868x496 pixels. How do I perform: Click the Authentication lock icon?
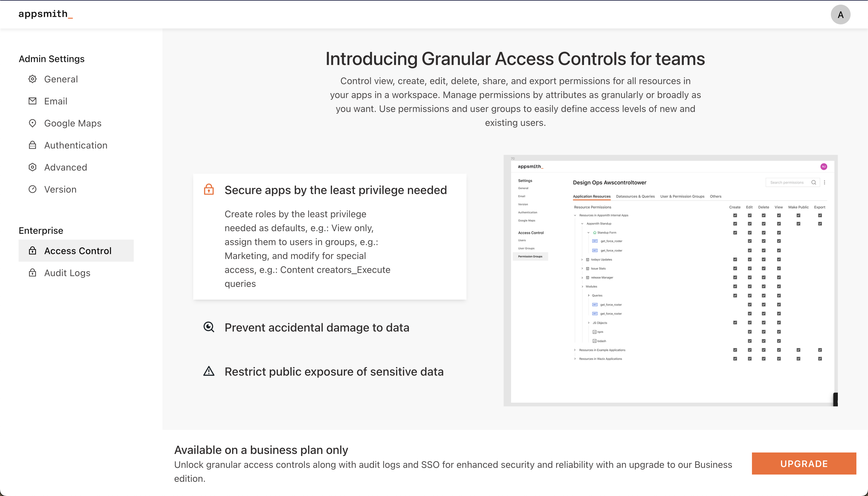(x=32, y=145)
